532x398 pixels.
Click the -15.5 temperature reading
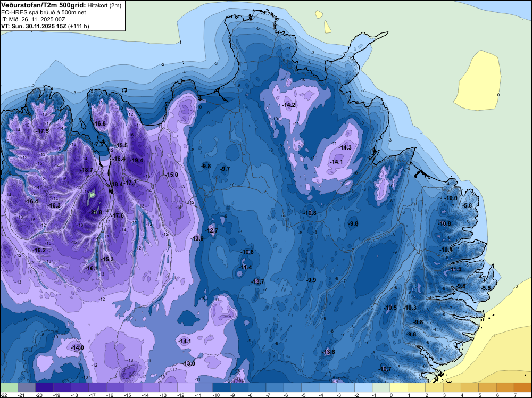coord(121,145)
